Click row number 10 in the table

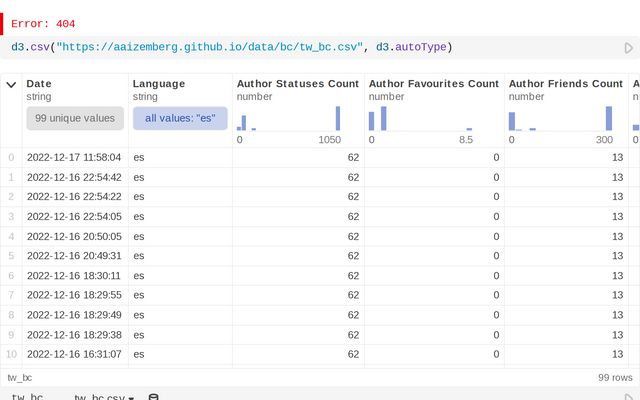11,353
